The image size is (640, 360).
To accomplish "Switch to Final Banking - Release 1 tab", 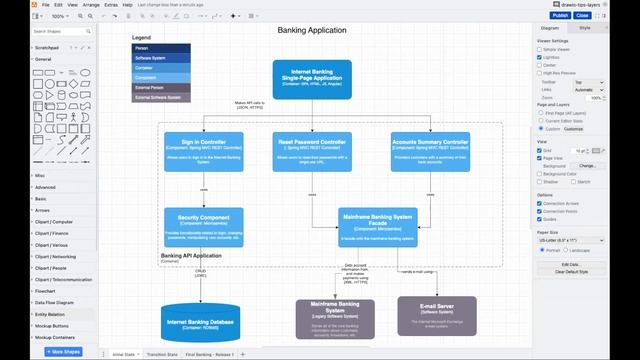I will [x=210, y=354].
